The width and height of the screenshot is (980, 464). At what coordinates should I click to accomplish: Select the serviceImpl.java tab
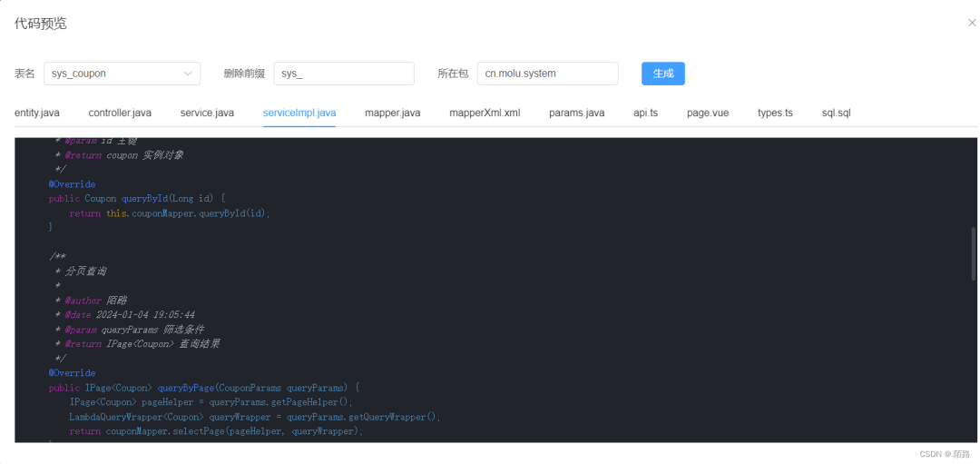(x=299, y=114)
